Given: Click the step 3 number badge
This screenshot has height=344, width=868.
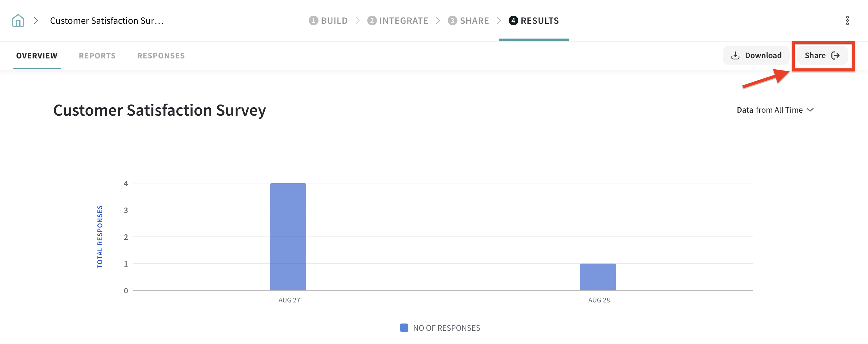Looking at the screenshot, I should [x=452, y=21].
